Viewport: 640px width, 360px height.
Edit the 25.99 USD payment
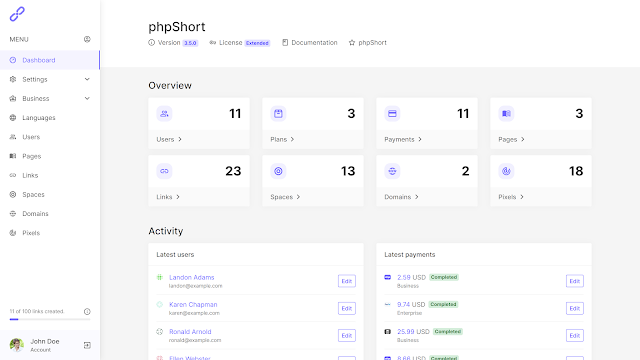tap(575, 336)
